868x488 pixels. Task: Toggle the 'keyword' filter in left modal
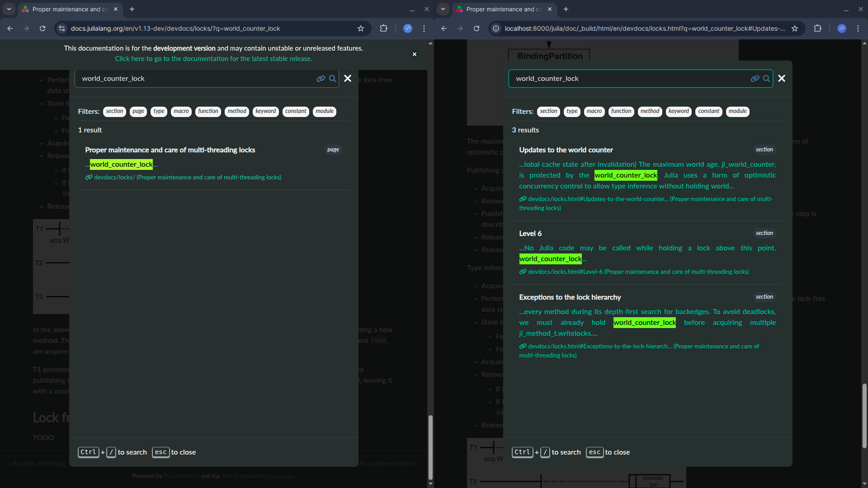pos(265,111)
